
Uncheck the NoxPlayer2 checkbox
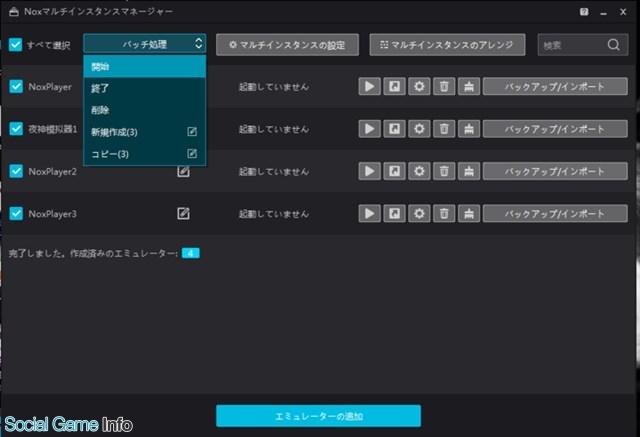click(x=16, y=171)
